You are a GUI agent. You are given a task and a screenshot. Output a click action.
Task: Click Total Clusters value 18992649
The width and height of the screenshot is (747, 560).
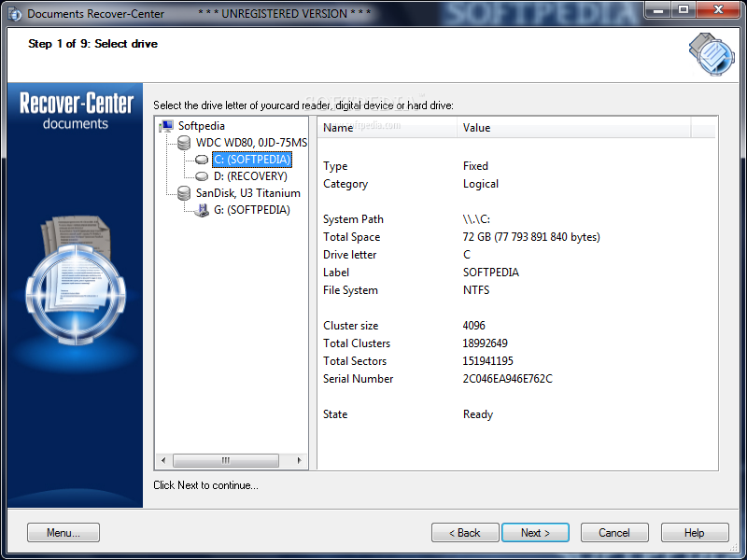click(x=485, y=343)
